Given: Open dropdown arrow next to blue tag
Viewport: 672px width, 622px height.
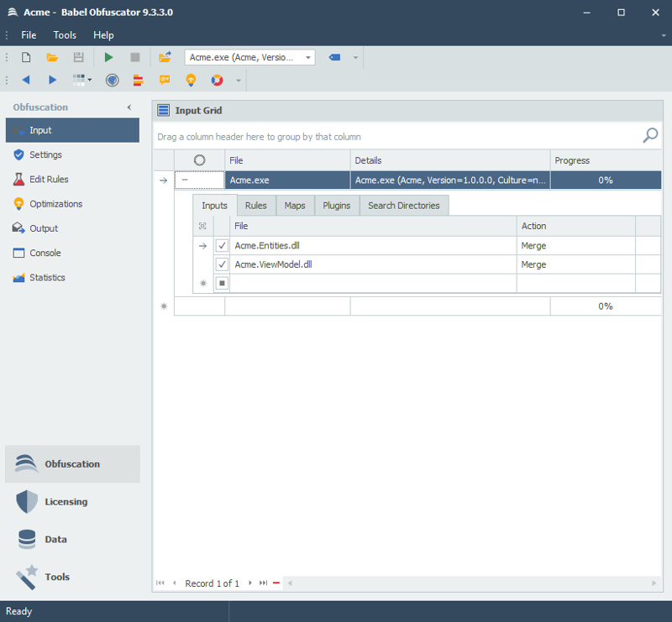Looking at the screenshot, I should tap(355, 57).
